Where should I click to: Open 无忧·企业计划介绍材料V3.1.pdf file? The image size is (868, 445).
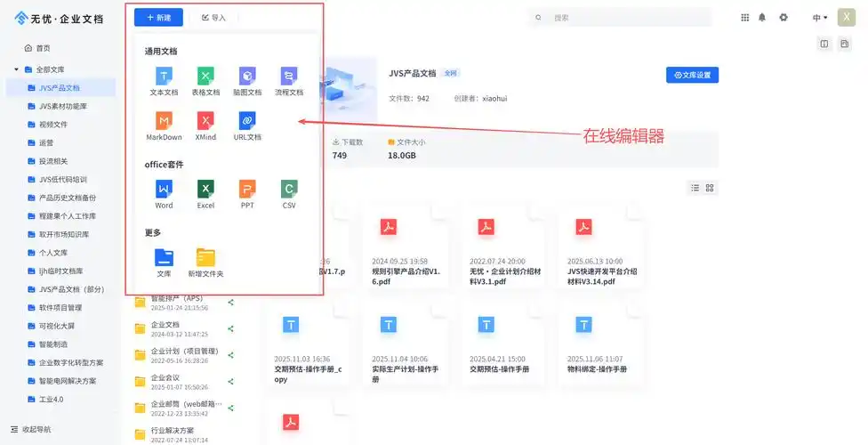tap(503, 248)
